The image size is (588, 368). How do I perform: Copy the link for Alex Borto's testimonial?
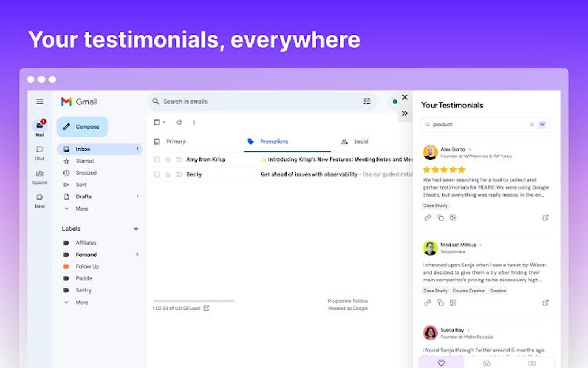click(427, 217)
